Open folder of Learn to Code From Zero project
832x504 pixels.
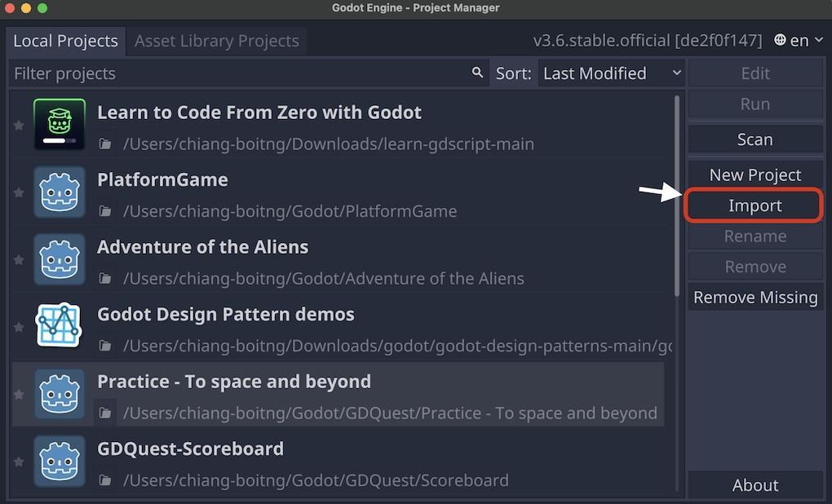coord(105,144)
